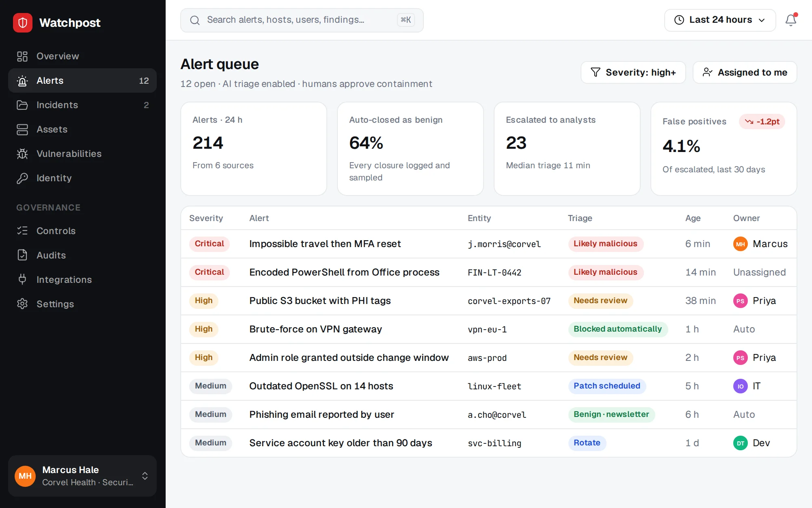Click the Identity key icon
This screenshot has width=812, height=508.
click(22, 178)
